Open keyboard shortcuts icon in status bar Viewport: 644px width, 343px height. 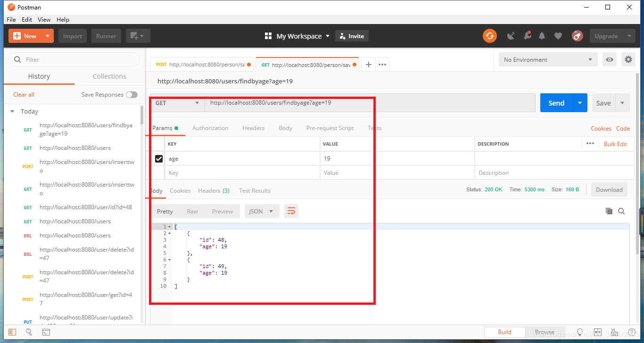(x=615, y=332)
